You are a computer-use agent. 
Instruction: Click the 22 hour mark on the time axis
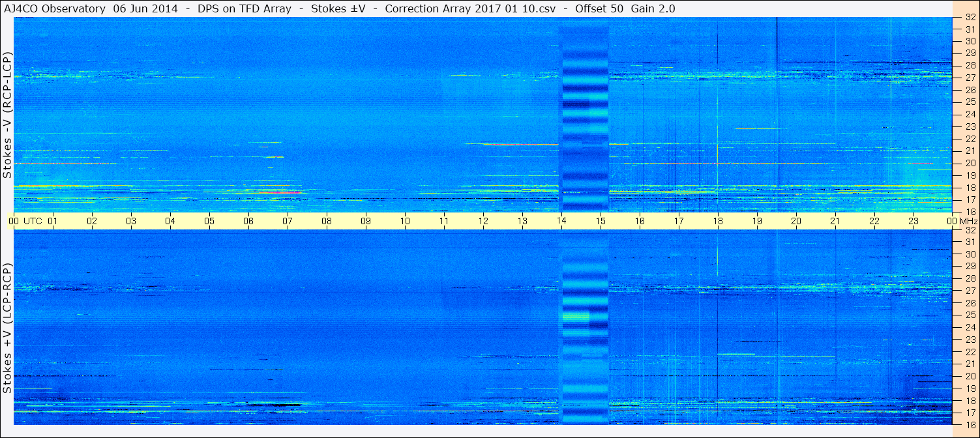(x=874, y=221)
